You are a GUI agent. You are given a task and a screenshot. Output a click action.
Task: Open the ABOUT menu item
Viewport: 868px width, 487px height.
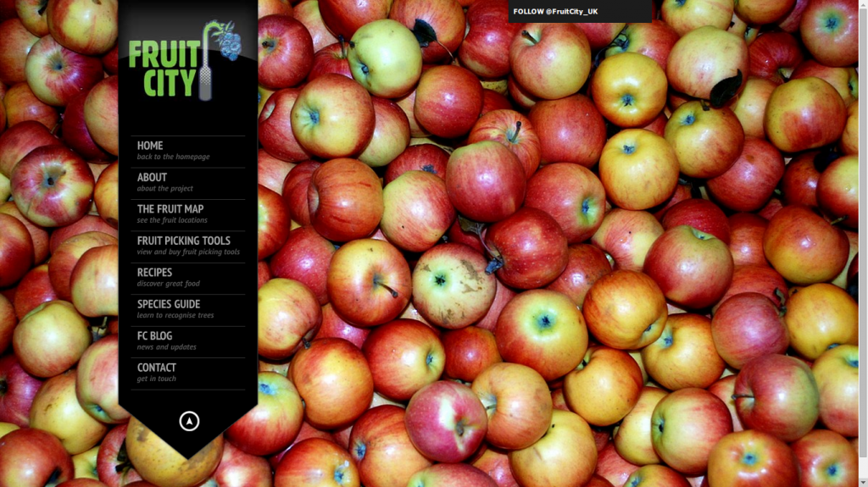click(x=187, y=183)
